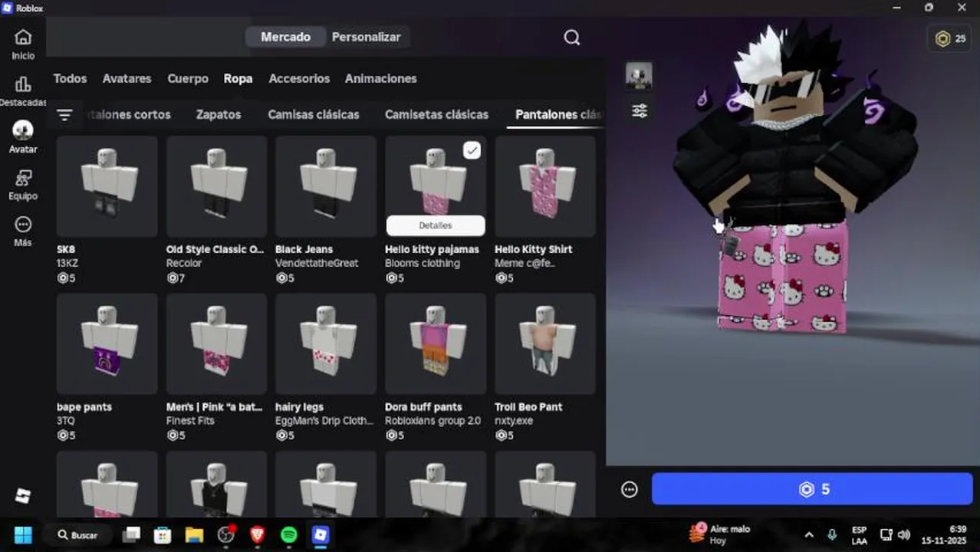Viewport: 980px width, 552px height.
Task: Select the hairy legs thumbnail
Action: pos(326,344)
